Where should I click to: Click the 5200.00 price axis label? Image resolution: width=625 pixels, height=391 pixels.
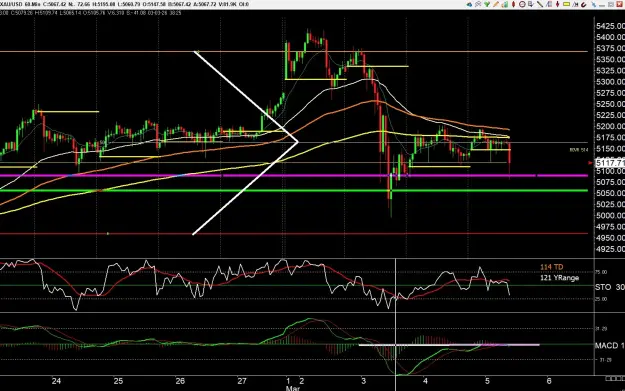point(610,126)
